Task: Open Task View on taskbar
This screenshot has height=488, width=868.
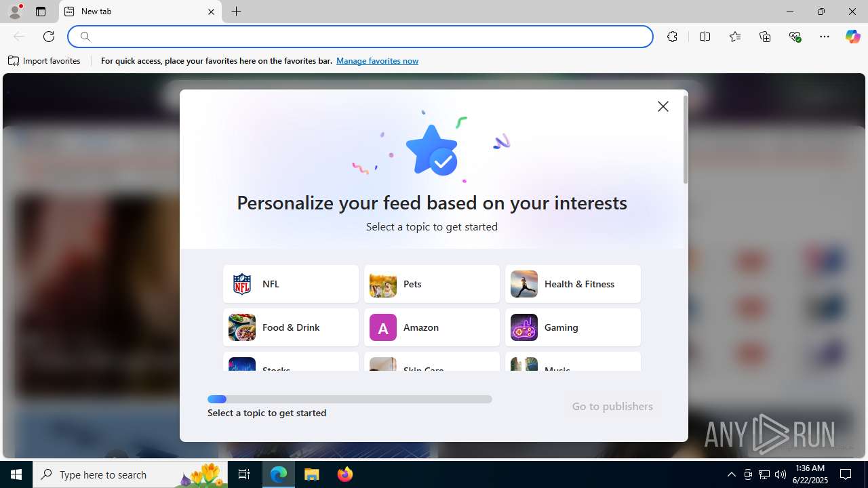Action: tap(244, 474)
